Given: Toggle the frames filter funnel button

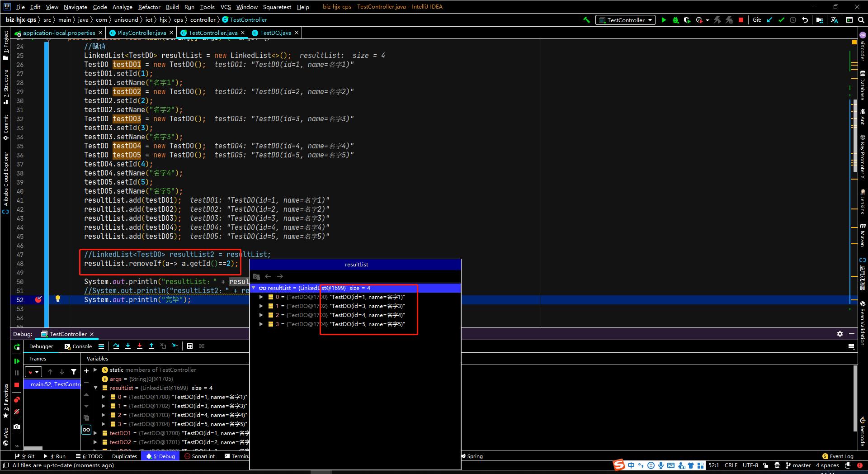Looking at the screenshot, I should (74, 372).
